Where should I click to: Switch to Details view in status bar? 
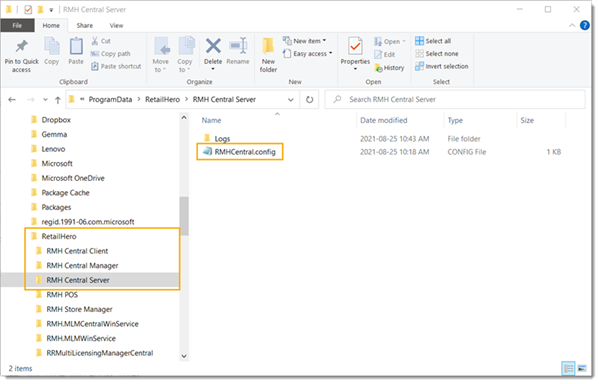coord(569,369)
